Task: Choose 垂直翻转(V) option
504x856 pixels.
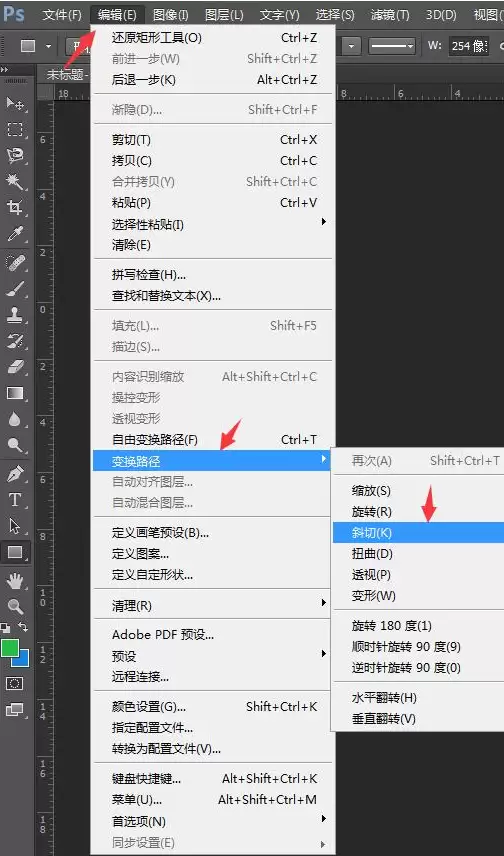Action: coord(418,718)
